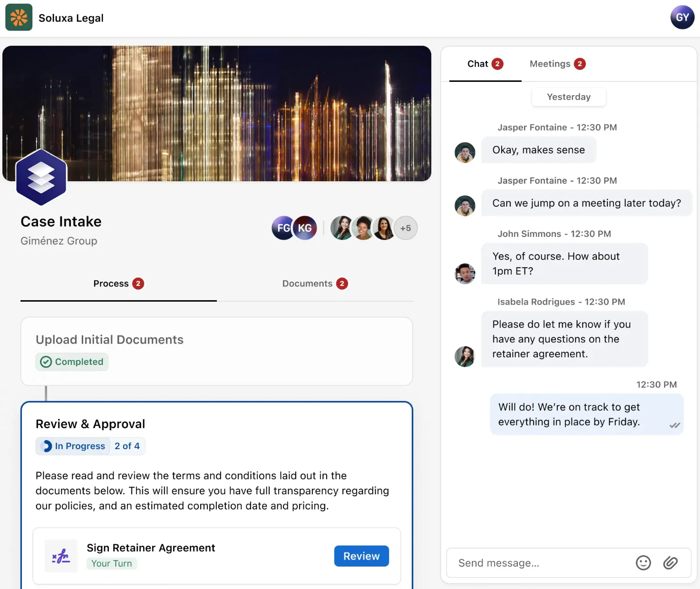Image resolution: width=700 pixels, height=589 pixels.
Task: Click the Soluxa Legal logo icon
Action: tap(19, 18)
